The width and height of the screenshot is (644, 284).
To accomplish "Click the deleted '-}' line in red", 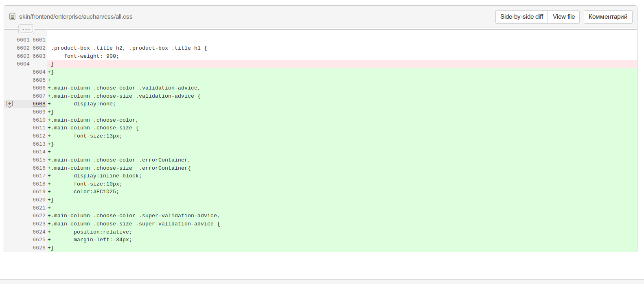I will [x=342, y=64].
